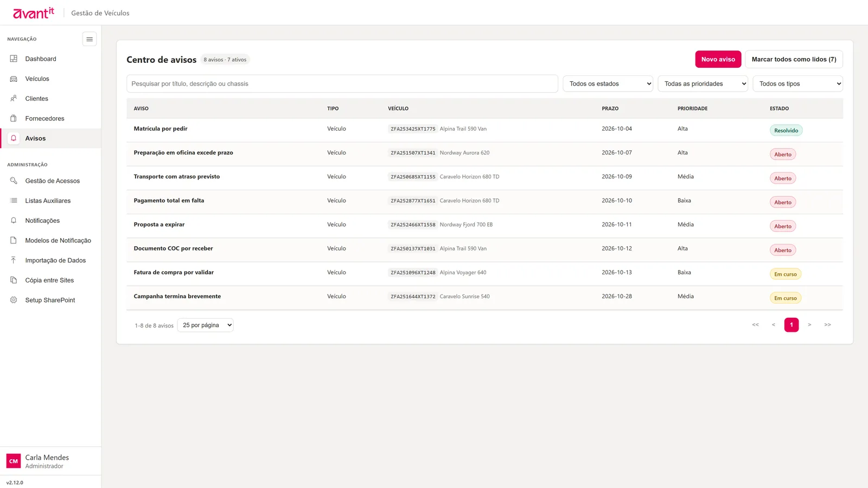Click the Fornecedores clipboard icon
Image resolution: width=868 pixels, height=488 pixels.
coord(14,118)
